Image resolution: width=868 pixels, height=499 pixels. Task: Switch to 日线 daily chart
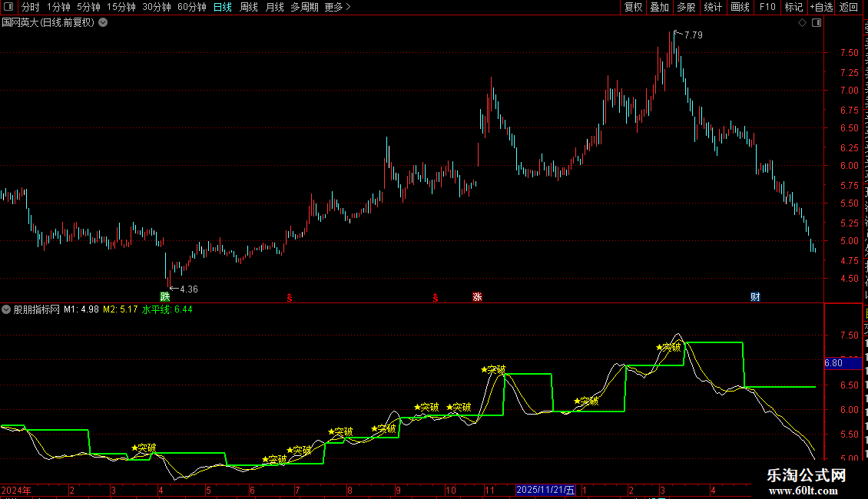click(223, 7)
